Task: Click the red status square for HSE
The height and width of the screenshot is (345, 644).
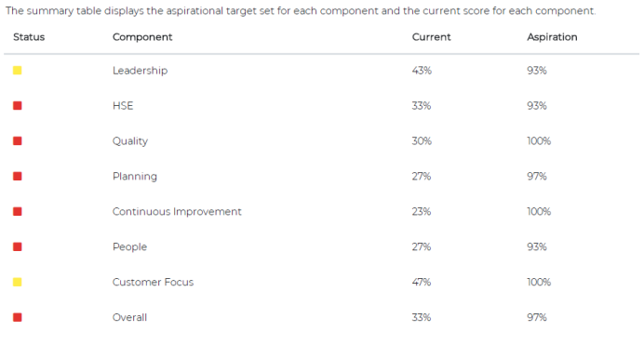Action: 18,106
